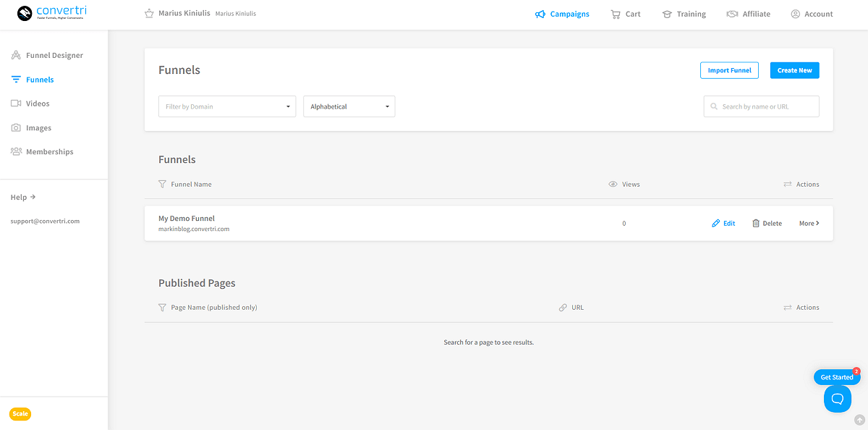Click the Cart shopping cart icon
868x430 pixels.
(616, 14)
